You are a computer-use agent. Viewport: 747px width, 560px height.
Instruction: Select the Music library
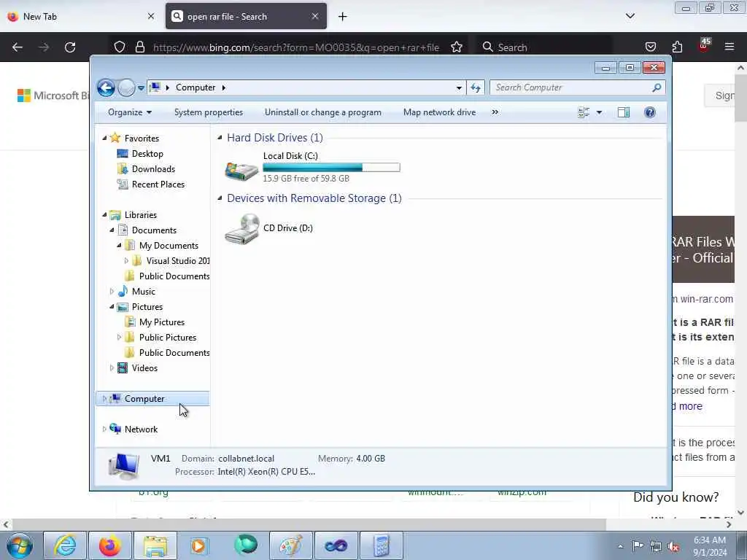143,292
